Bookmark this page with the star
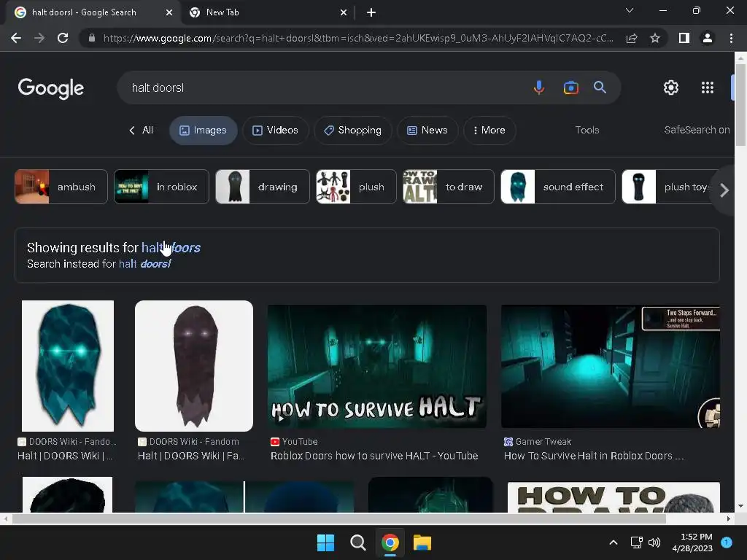Image resolution: width=747 pixels, height=560 pixels. point(655,38)
